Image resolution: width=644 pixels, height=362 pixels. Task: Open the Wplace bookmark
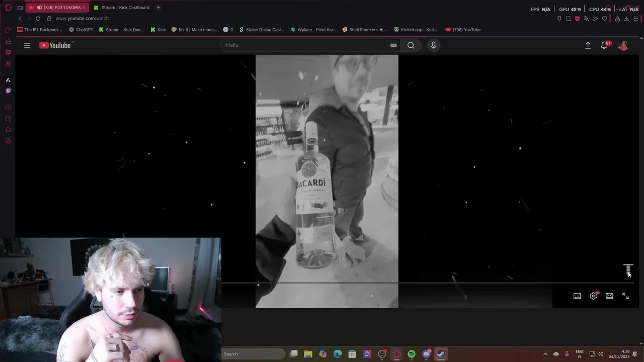point(313,30)
